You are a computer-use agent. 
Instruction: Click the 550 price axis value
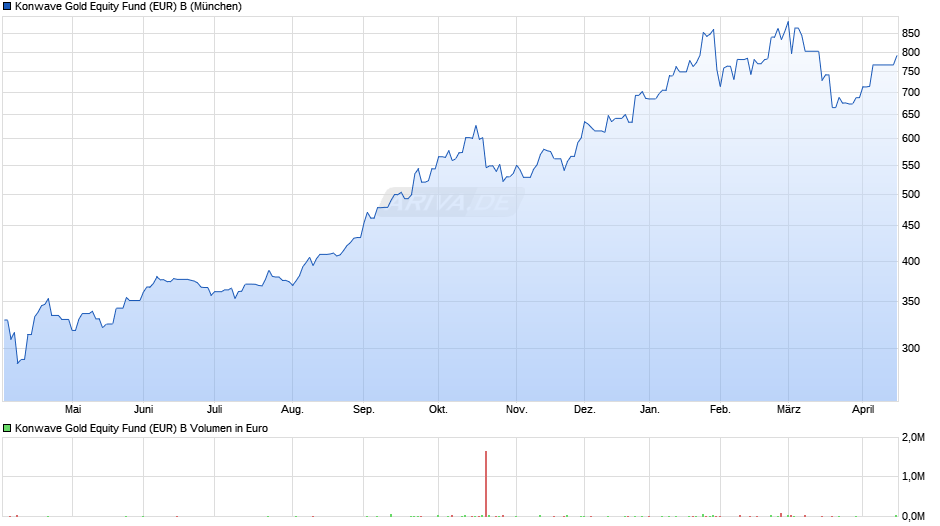[911, 165]
